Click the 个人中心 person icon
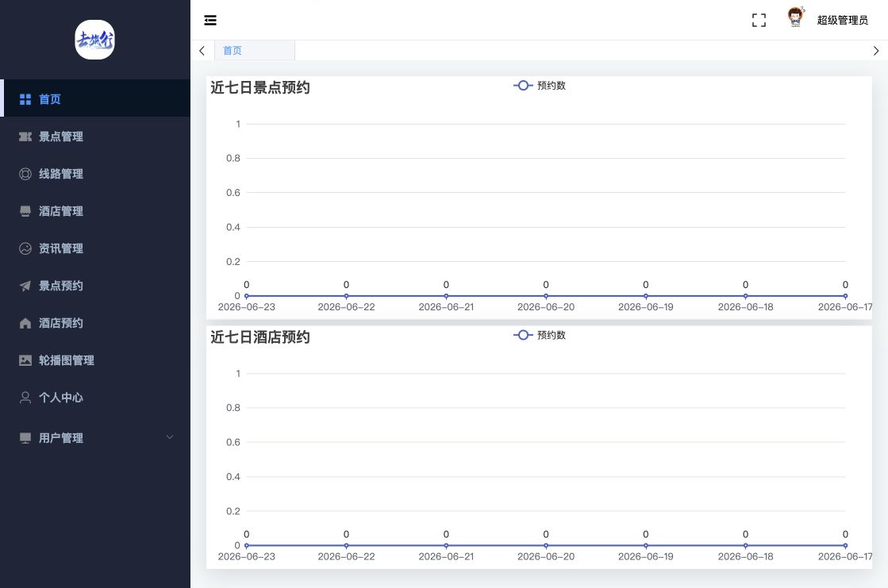Screen dimensions: 888x588 25,398
